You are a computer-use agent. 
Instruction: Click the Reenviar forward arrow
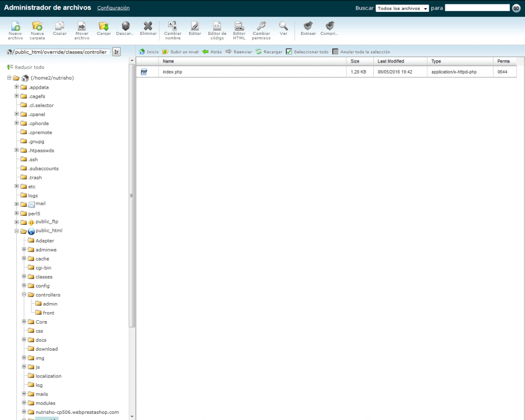point(239,52)
